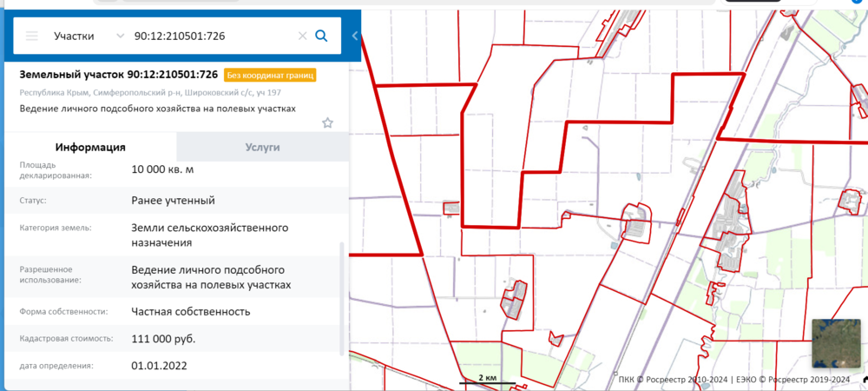This screenshot has height=391, width=868.
Task: Click the search field with 90:12:210501:726
Action: (213, 36)
